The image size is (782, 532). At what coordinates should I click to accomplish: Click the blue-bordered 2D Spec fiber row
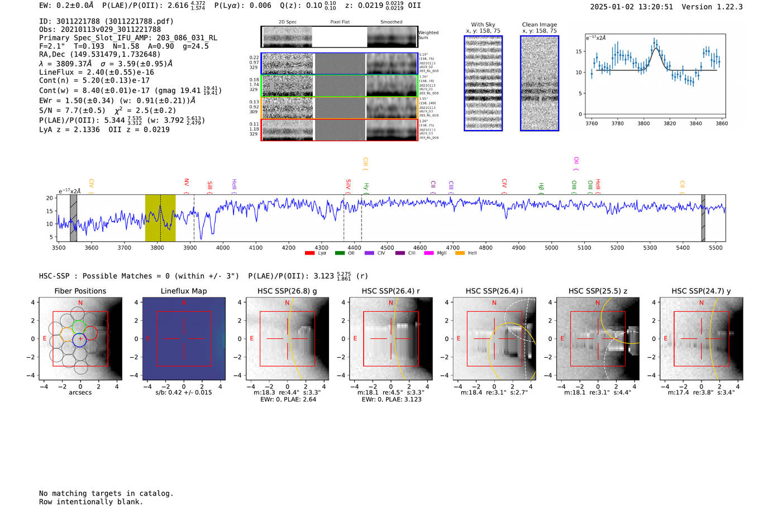340,64
